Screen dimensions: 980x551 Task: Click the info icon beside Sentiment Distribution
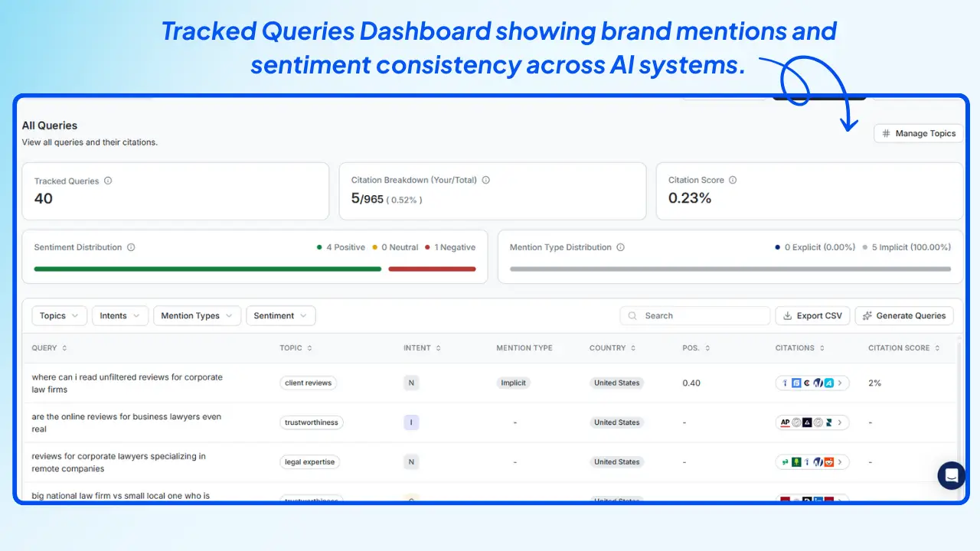coord(130,247)
